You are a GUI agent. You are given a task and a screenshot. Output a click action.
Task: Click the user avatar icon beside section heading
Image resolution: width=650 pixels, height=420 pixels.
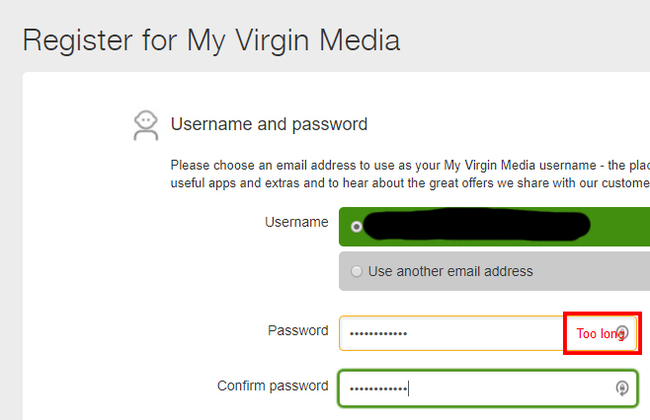click(146, 125)
